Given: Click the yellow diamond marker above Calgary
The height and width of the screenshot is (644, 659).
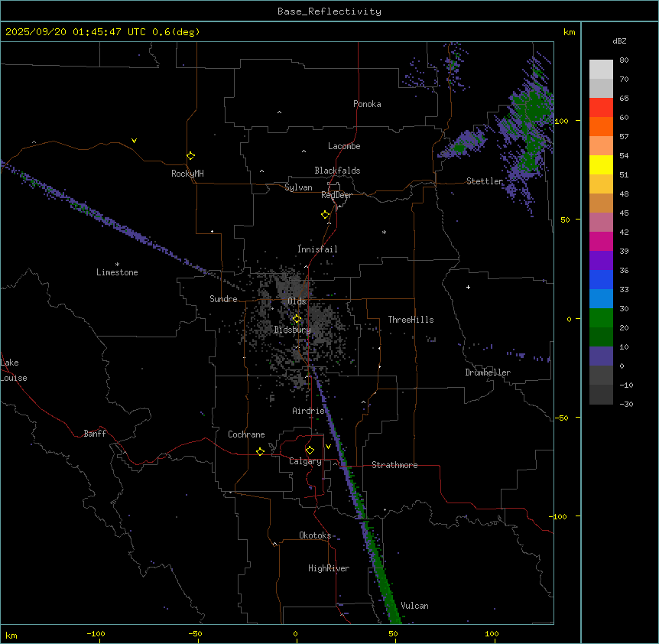Looking at the screenshot, I should coord(310,450).
